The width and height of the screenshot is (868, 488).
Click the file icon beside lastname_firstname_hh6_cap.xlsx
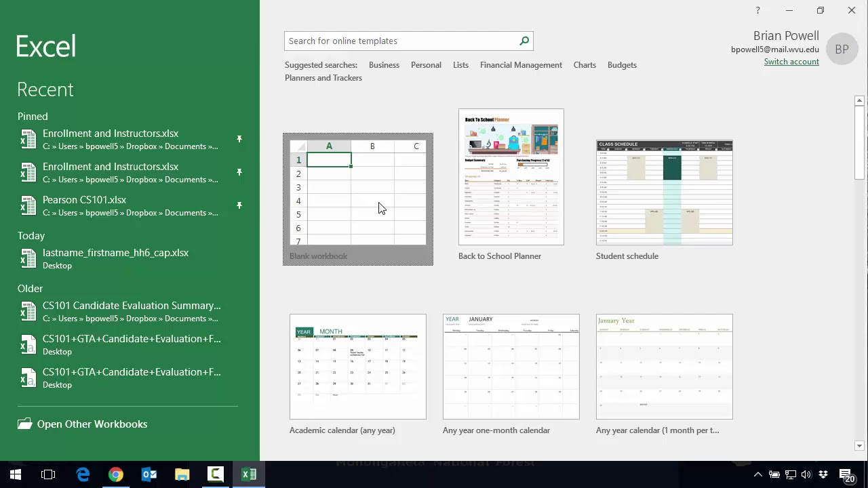pos(28,259)
